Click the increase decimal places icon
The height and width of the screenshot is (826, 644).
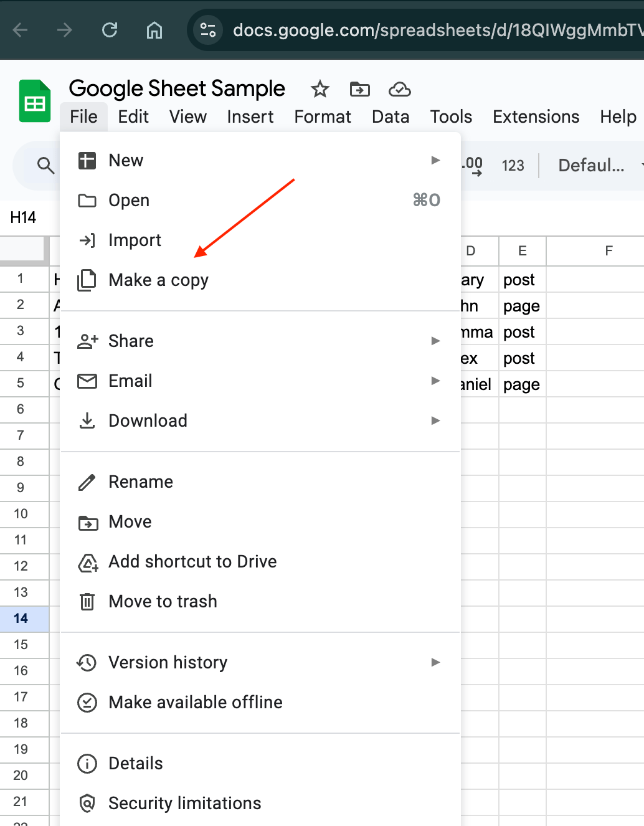473,166
